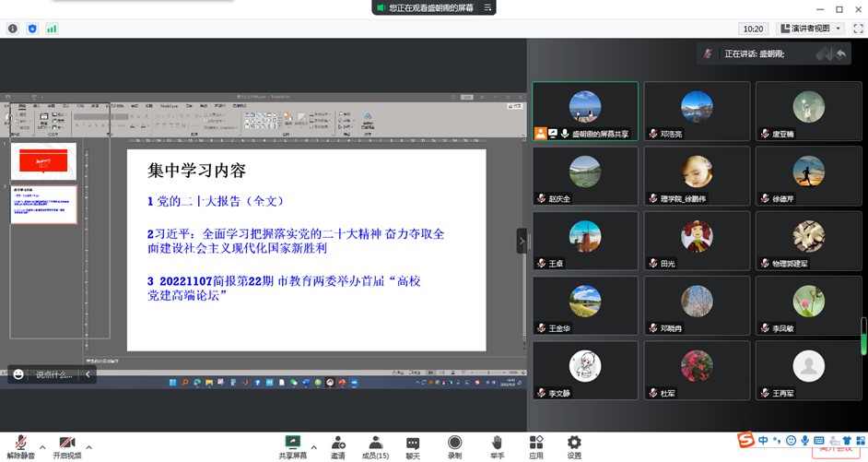Start recording with 录制 icon
868x462 pixels.
[x=454, y=446]
